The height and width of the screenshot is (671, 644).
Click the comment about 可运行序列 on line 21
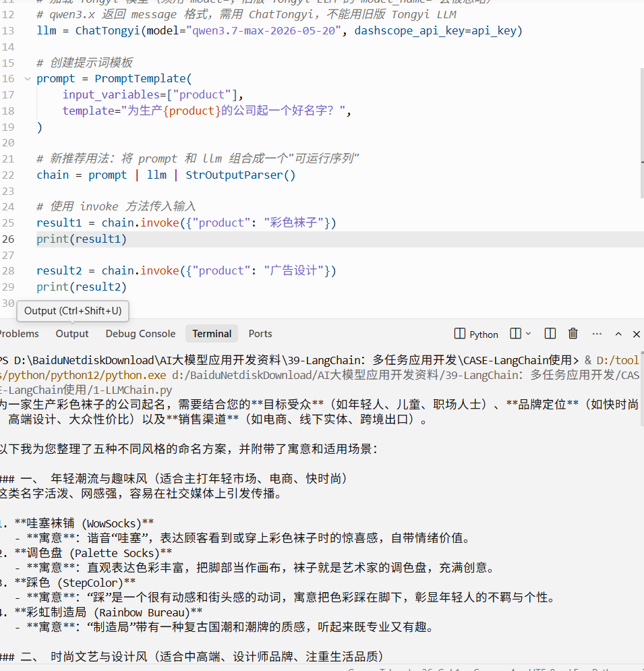click(x=198, y=158)
